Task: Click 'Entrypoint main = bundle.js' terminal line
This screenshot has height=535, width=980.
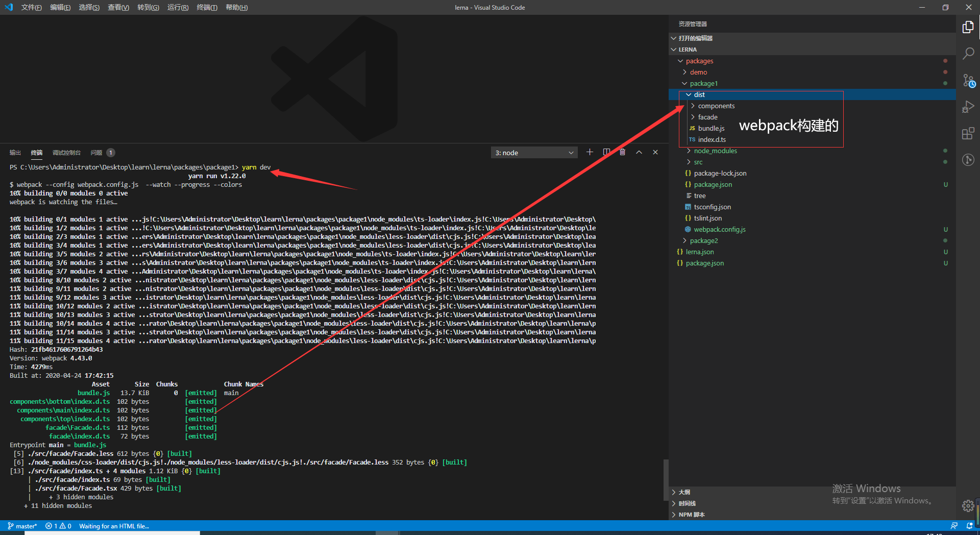Action: (x=58, y=445)
